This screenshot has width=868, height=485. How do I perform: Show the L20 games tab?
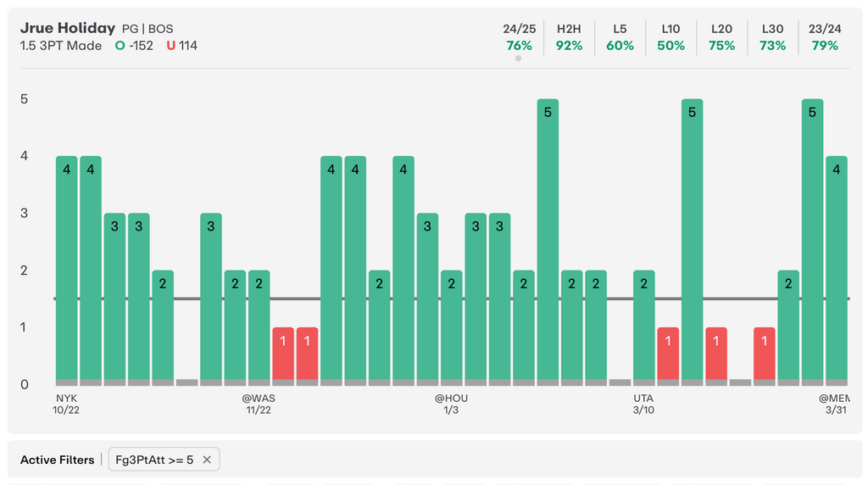[x=722, y=37]
